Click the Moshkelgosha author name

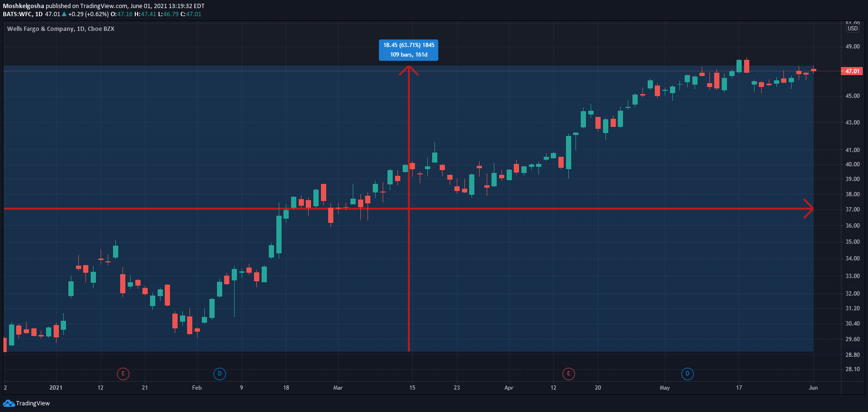[23, 6]
